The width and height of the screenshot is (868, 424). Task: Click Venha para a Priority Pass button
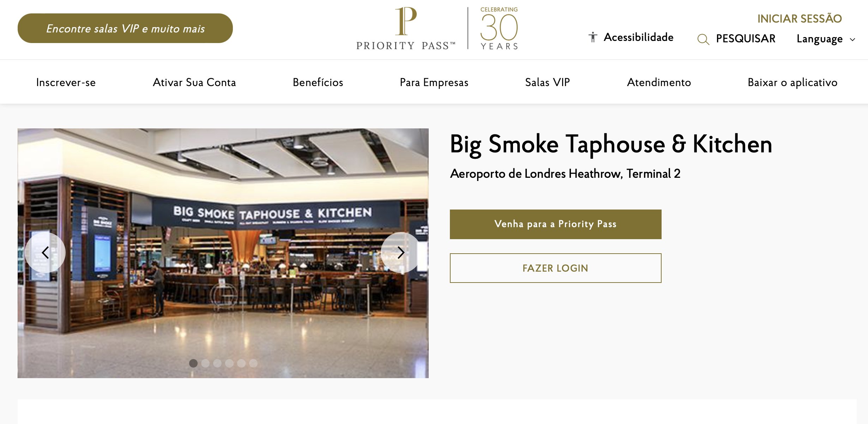555,224
